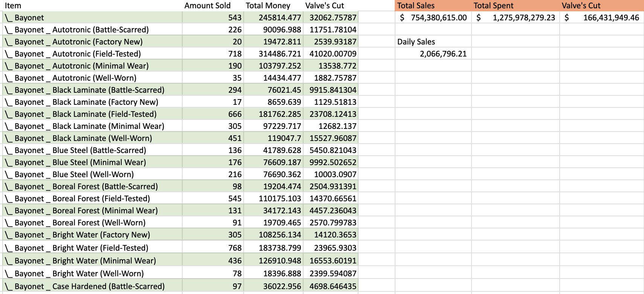Click total money 245814.477 in Bayonet row
The height and width of the screenshot is (294, 644).
pyautogui.click(x=279, y=18)
